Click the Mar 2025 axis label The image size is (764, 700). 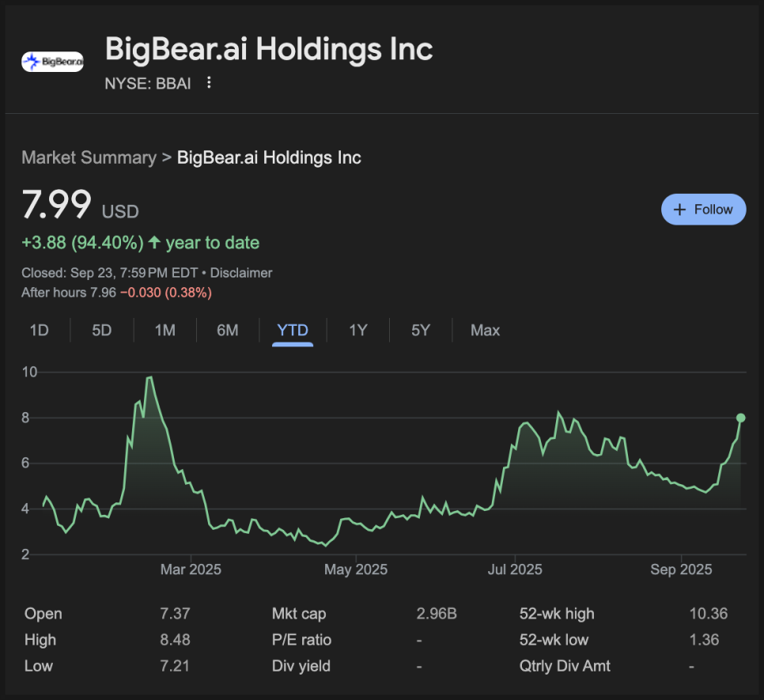191,569
